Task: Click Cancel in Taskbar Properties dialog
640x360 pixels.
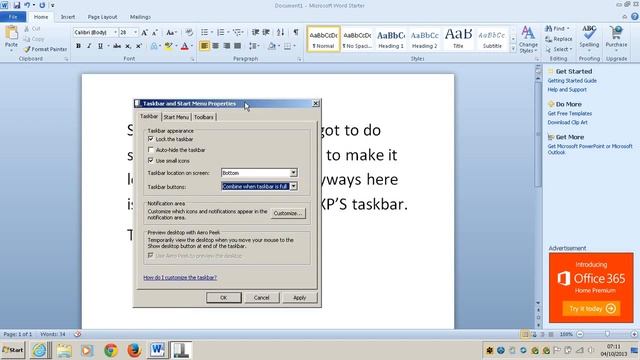Action: [x=262, y=298]
